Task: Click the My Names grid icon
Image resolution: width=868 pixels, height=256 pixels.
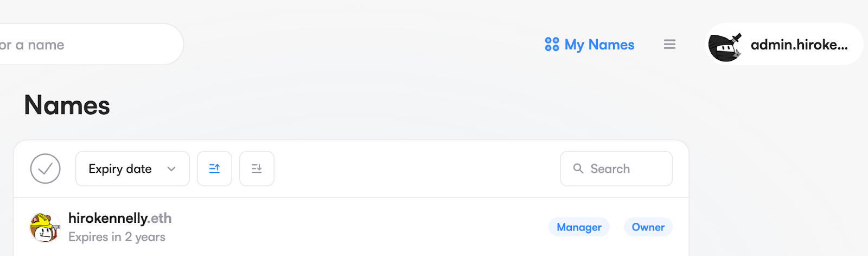Action: pos(552,45)
